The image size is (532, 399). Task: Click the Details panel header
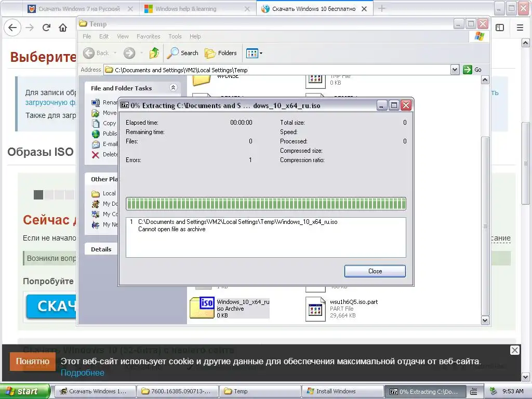[x=101, y=249]
